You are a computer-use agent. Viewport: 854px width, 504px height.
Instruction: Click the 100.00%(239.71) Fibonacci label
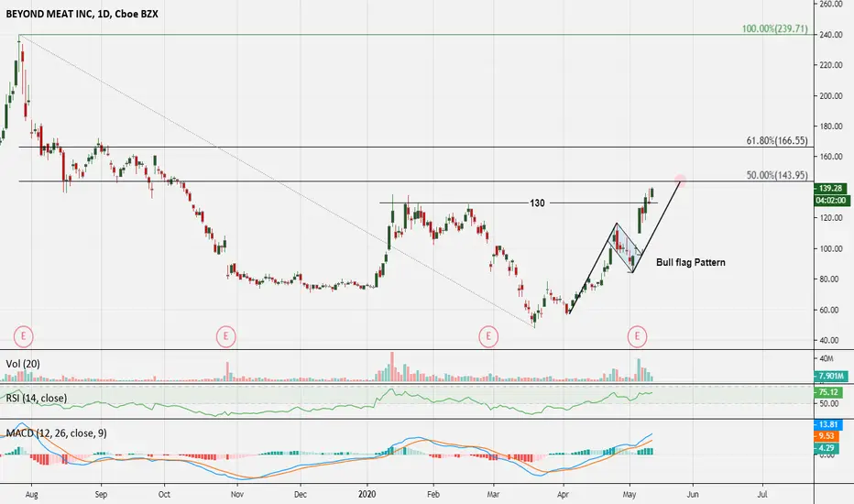point(774,29)
